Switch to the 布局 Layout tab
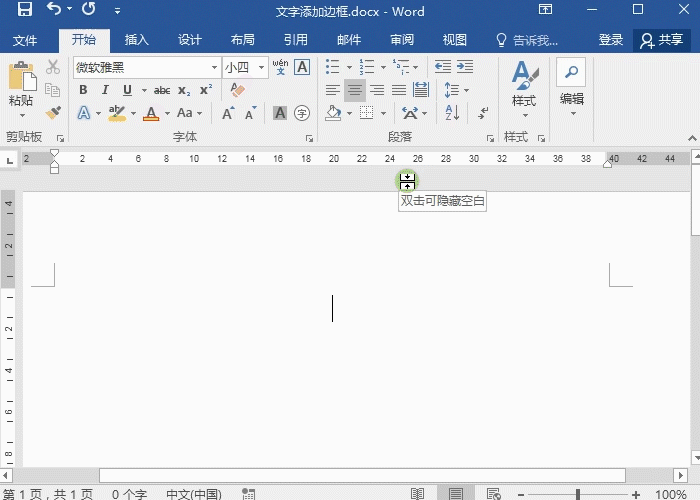 243,40
